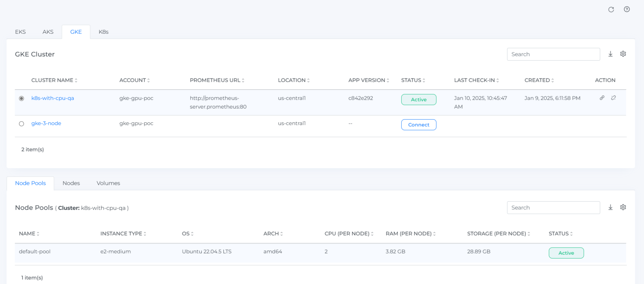Click the refresh icon at top right
The height and width of the screenshot is (284, 644).
point(611,10)
